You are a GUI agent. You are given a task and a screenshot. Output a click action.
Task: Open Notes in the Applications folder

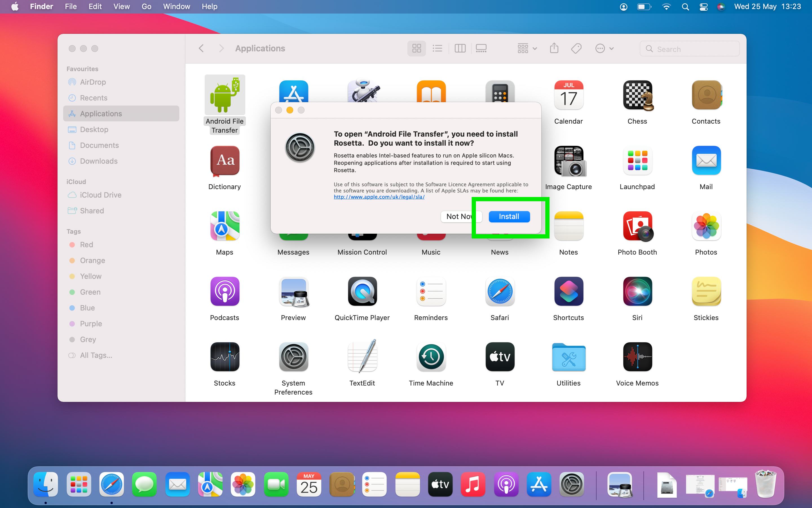pos(568,226)
